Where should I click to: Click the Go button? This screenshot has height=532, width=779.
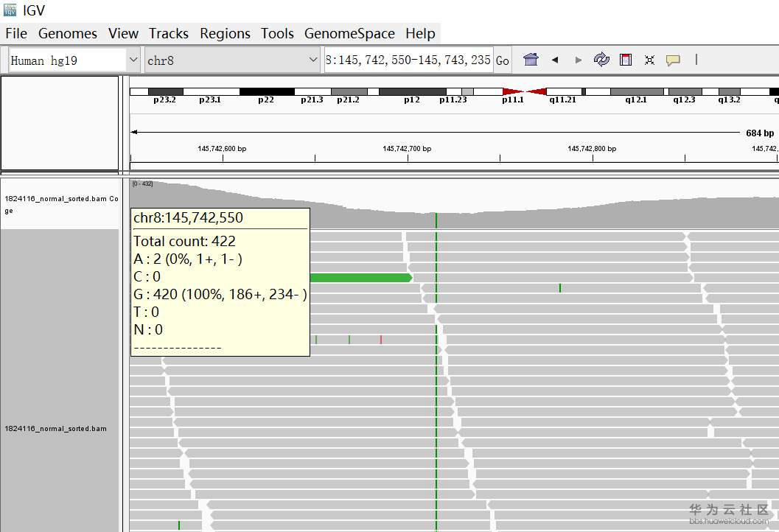(x=503, y=60)
